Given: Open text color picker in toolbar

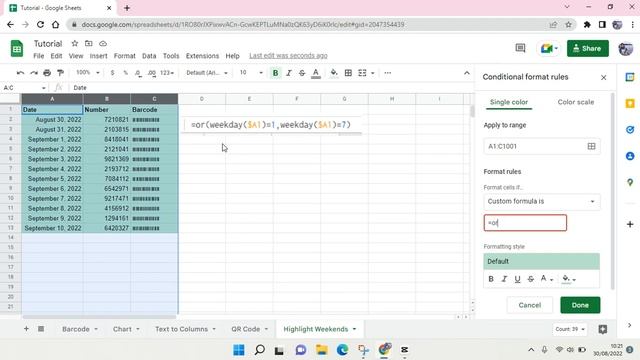Looking at the screenshot, I should [316, 73].
